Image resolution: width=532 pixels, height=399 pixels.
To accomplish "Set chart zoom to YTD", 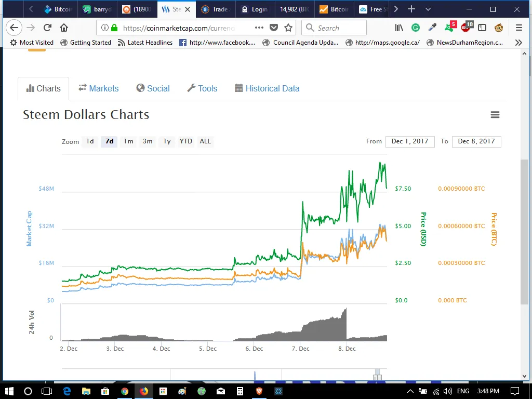I will [186, 141].
